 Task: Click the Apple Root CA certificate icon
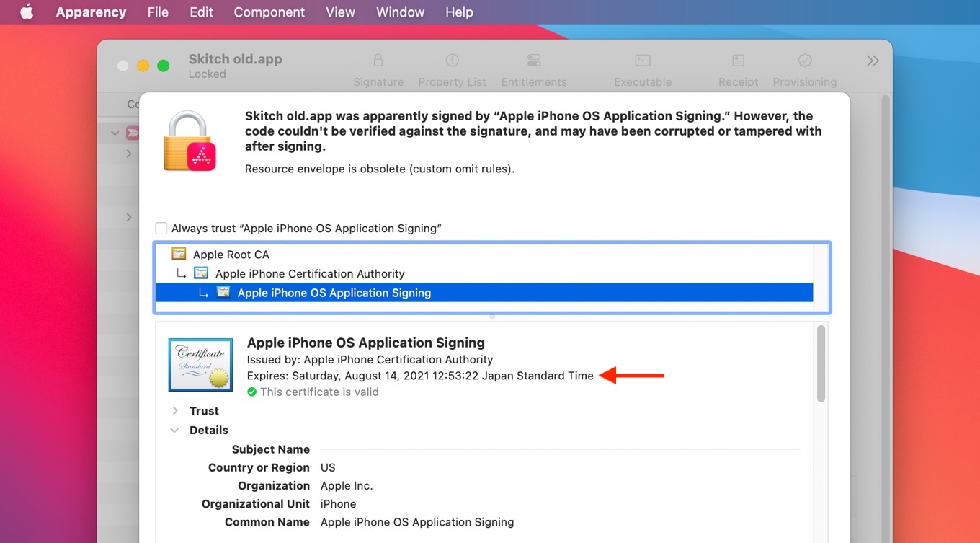179,254
